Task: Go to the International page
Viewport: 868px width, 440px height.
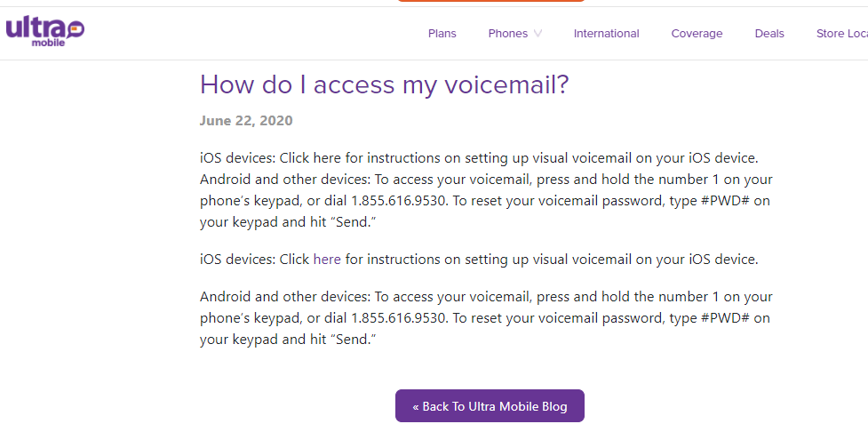Action: (x=606, y=34)
